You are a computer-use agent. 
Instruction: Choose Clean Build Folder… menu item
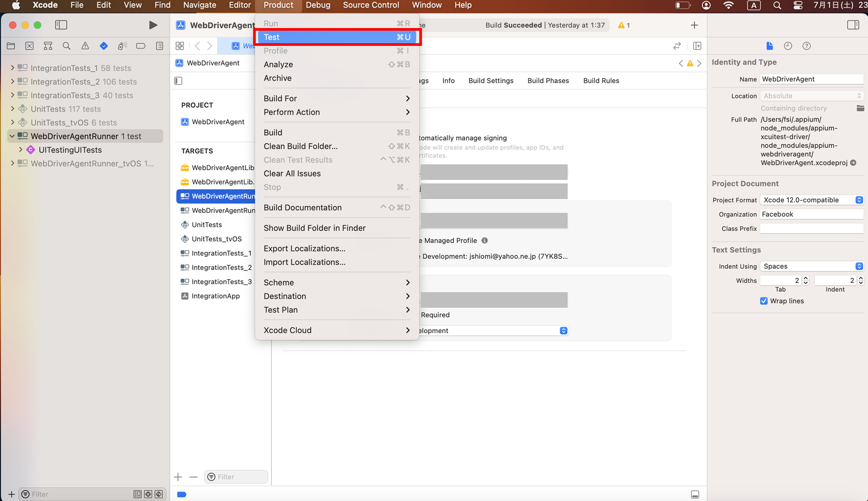[300, 146]
